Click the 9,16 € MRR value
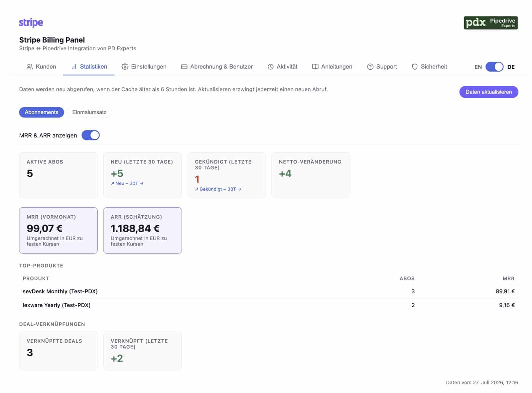This screenshot has height=393, width=532. [507, 305]
